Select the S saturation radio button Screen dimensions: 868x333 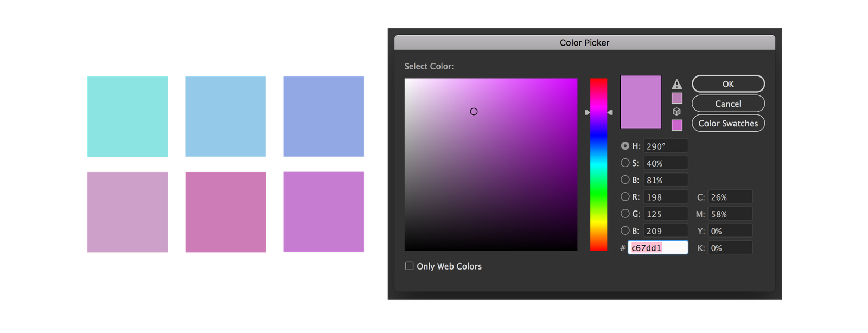click(625, 163)
